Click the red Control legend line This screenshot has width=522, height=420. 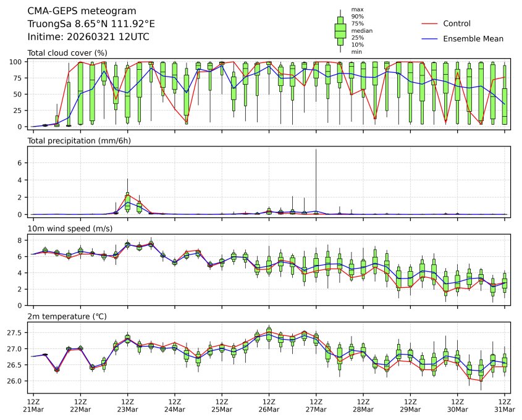pos(429,23)
